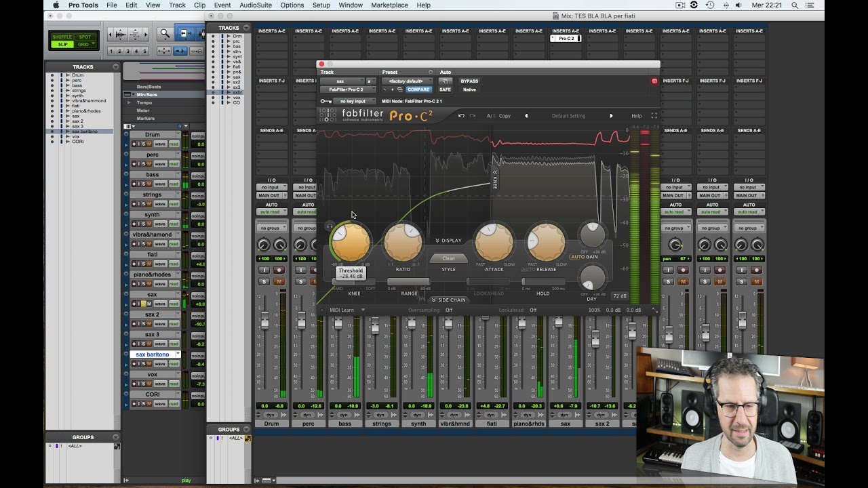Image resolution: width=868 pixels, height=488 pixels.
Task: Click the zoom horizontal out arrow
Action: click(x=111, y=35)
